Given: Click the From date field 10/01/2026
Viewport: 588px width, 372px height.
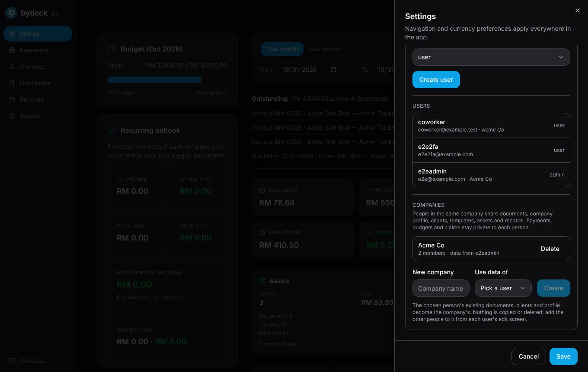Looking at the screenshot, I should pyautogui.click(x=317, y=70).
